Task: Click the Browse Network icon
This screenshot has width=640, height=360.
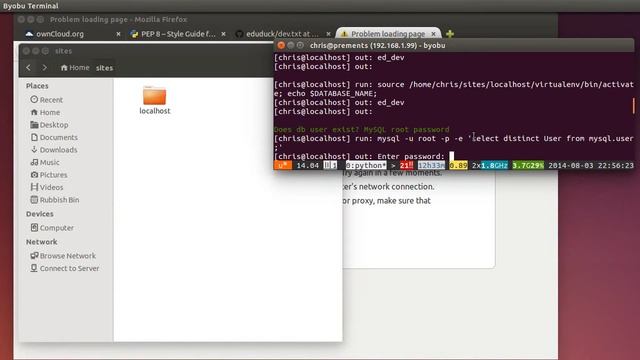Action: tap(34, 256)
